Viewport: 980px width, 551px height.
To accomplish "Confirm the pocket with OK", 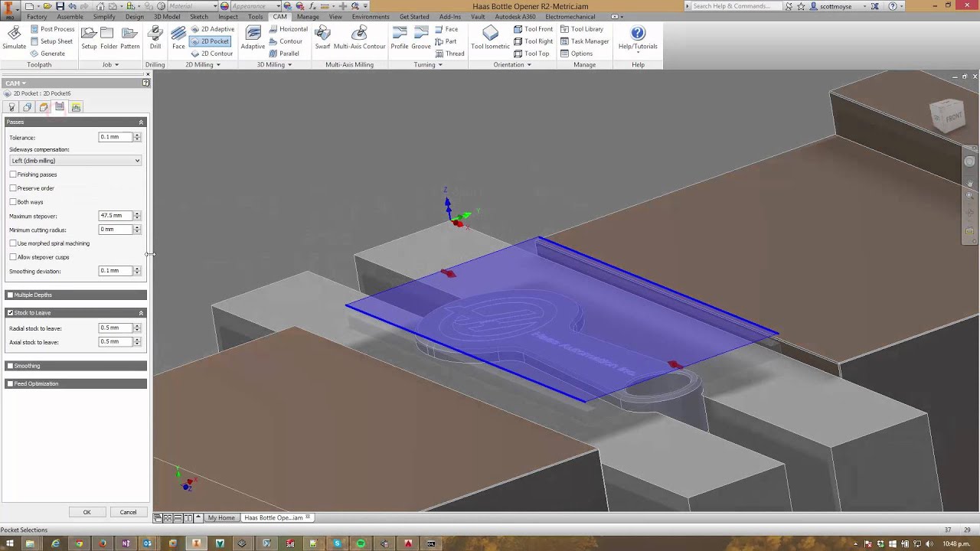I will [x=87, y=512].
